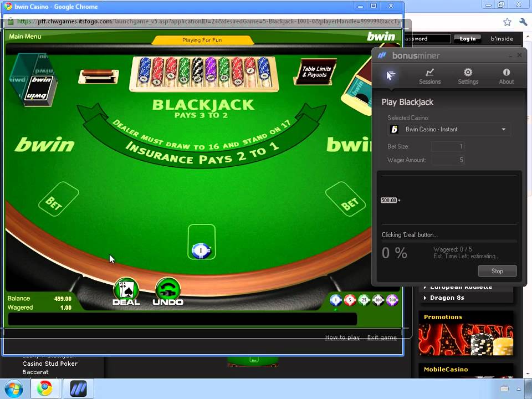The height and width of the screenshot is (399, 532).
Task: Select the green 25 chip
Action: click(x=364, y=300)
